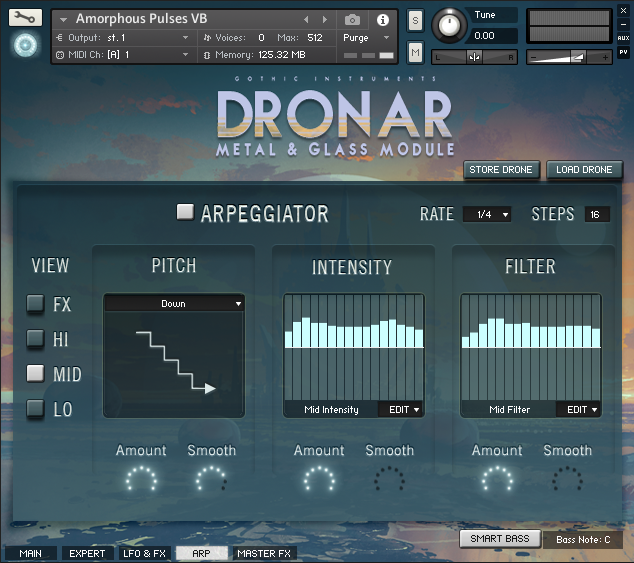Switch to the EXPERT tab
Viewport: 634px width, 563px height.
click(87, 553)
